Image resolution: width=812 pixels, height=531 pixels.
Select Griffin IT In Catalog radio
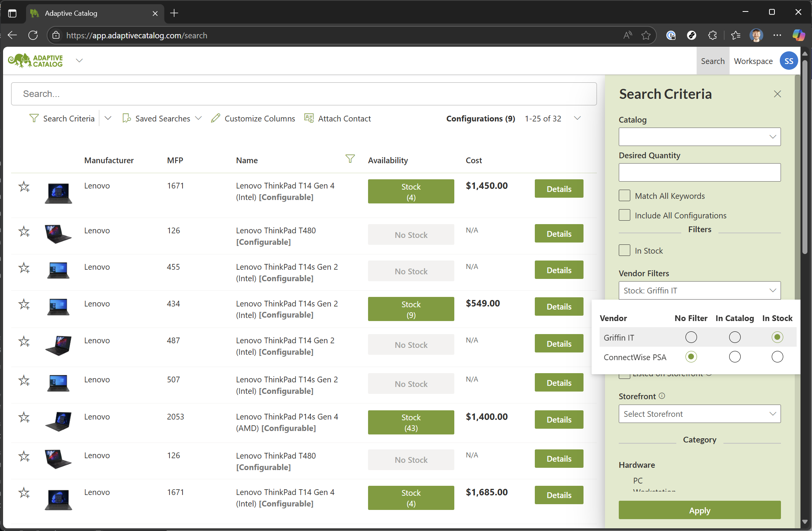[x=735, y=337]
